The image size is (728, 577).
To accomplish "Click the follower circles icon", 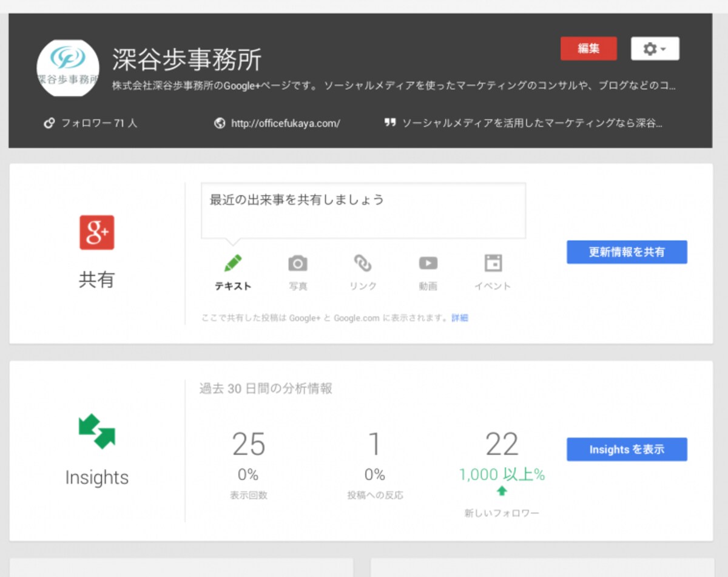I will [x=50, y=123].
